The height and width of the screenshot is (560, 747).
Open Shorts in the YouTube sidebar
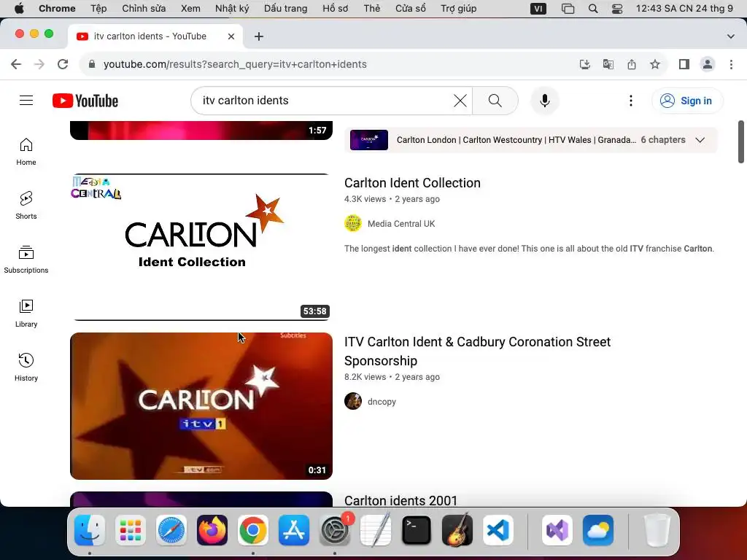[x=26, y=205]
